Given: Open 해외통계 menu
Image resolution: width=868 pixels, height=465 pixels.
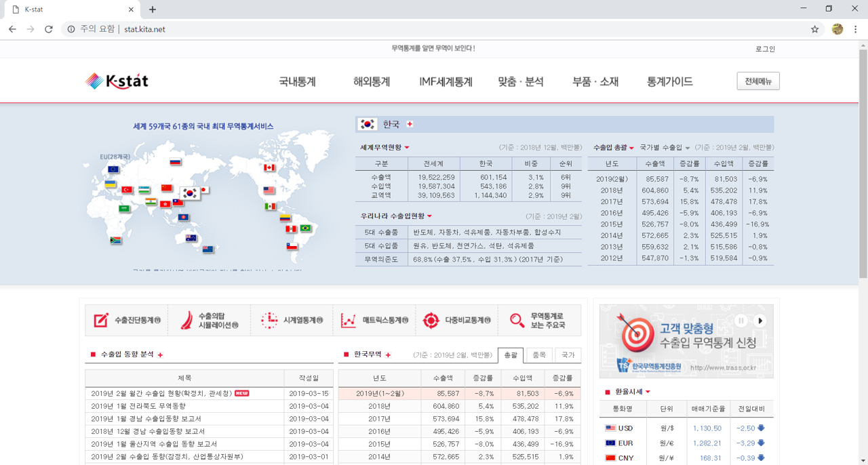Looking at the screenshot, I should pos(372,81).
